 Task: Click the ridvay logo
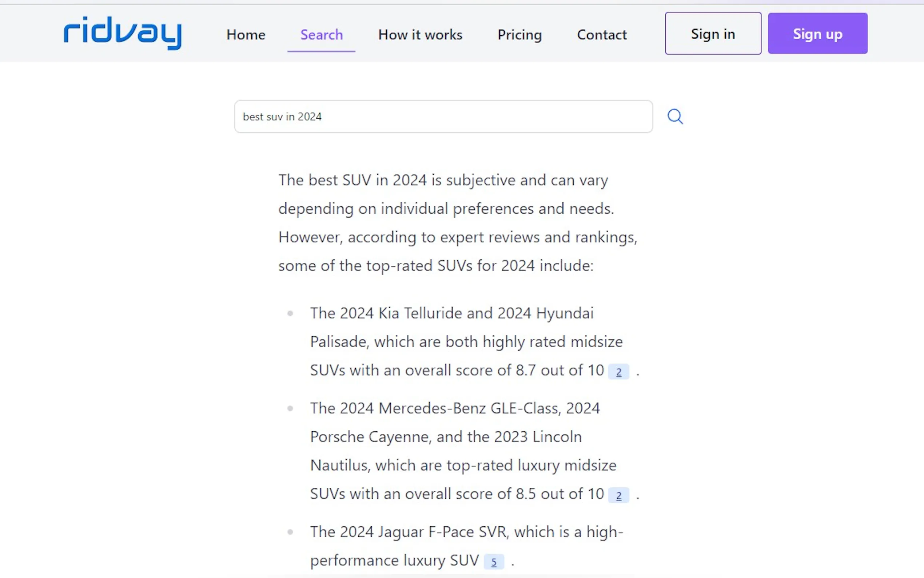[122, 33]
